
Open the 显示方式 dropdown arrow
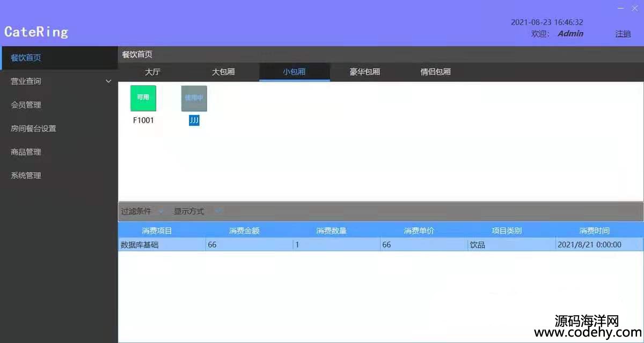(x=218, y=212)
